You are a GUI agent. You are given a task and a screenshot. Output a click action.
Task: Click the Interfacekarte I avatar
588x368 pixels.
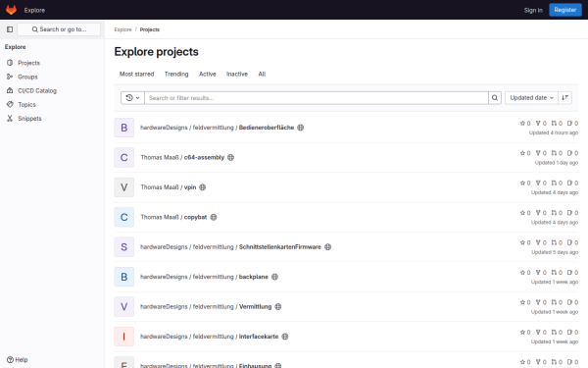(x=124, y=337)
